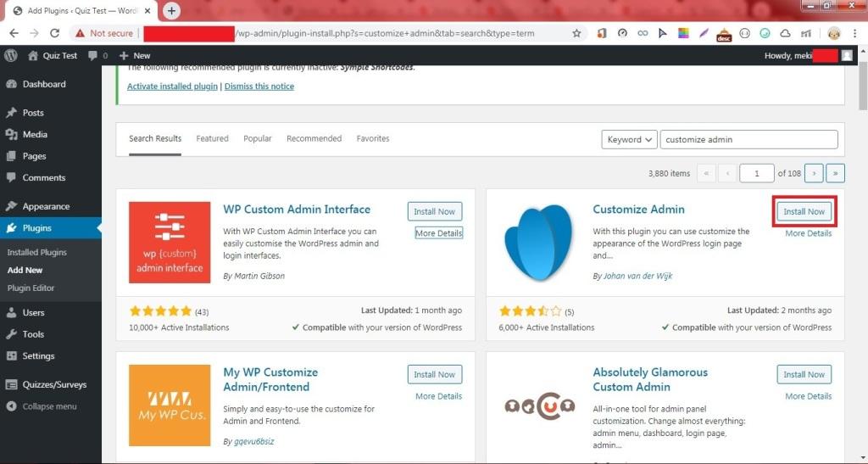Jump to last results page arrow
This screenshot has width=868, height=464.
835,173
